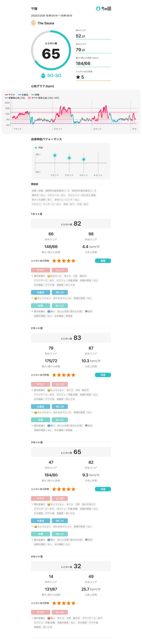Open The Sauna facility name link
Screen dimensions: 142x644
click(x=46, y=23)
